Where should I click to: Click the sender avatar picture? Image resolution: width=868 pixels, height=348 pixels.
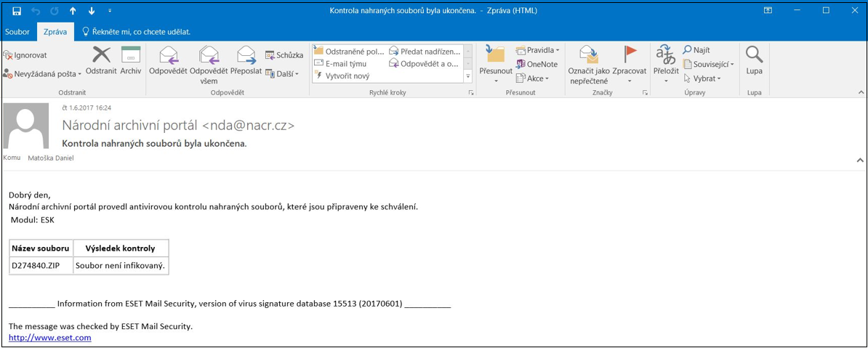coord(25,126)
